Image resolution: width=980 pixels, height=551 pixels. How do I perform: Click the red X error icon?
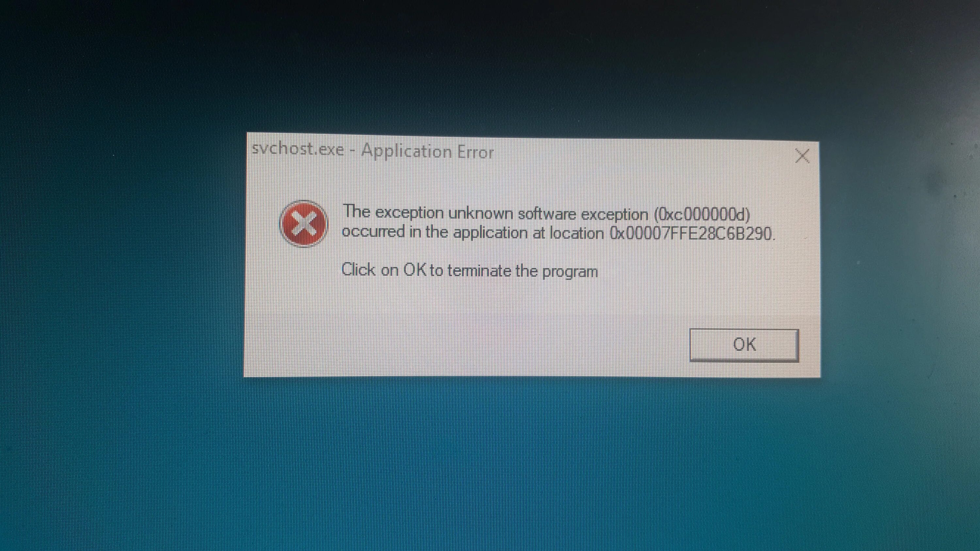(x=303, y=222)
